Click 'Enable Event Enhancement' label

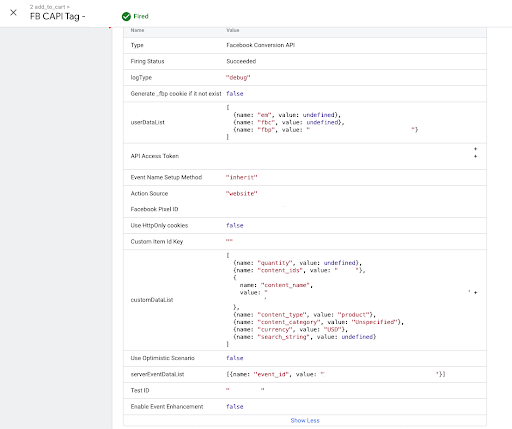[x=167, y=407]
